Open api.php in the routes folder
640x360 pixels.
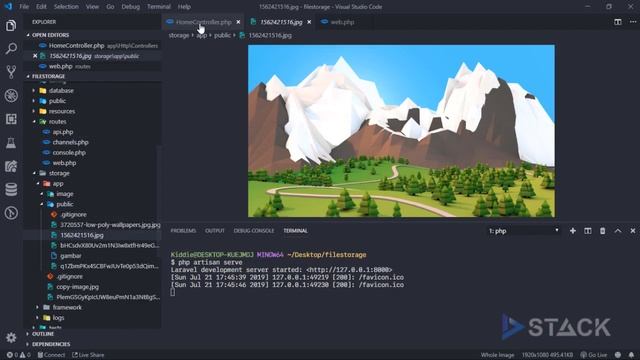[63, 132]
